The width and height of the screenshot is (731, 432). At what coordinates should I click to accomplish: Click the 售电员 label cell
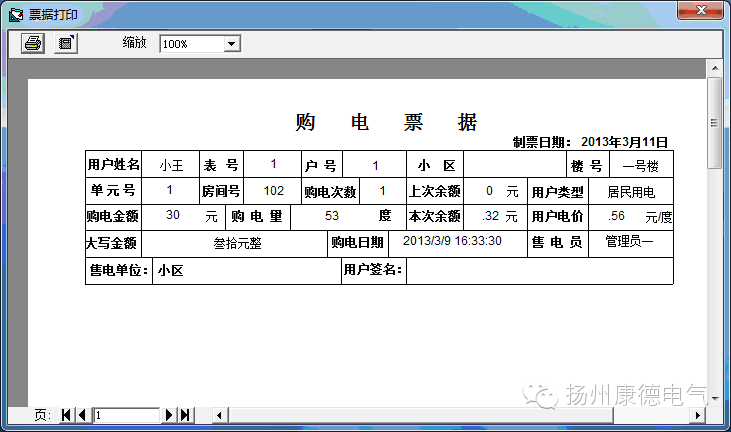coord(557,242)
